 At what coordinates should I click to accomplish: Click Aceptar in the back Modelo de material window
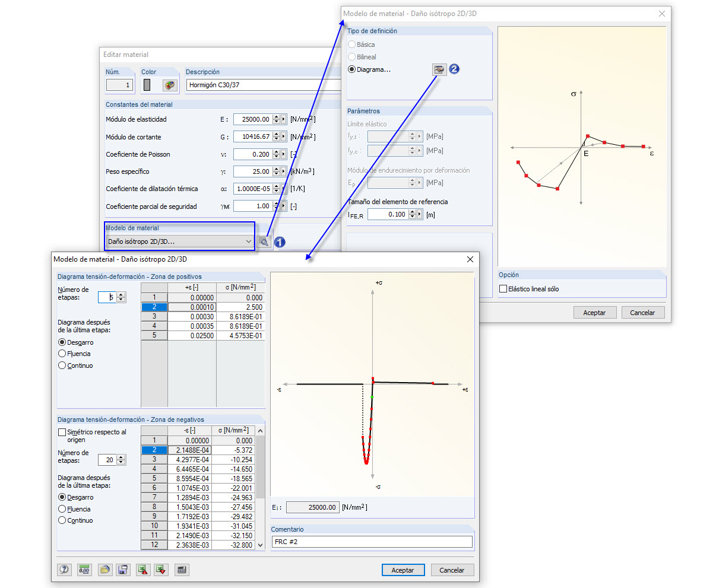(594, 313)
